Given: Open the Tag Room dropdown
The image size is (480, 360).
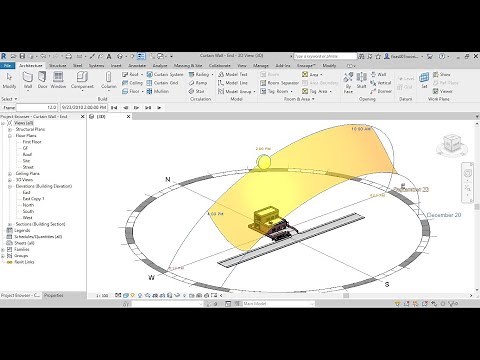Looking at the screenshot, I should pyautogui.click(x=291, y=91).
